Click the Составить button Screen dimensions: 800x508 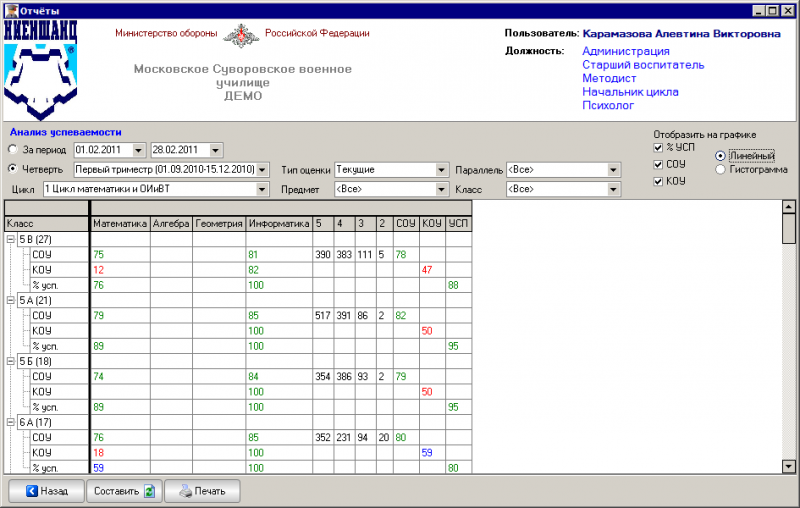(x=124, y=491)
